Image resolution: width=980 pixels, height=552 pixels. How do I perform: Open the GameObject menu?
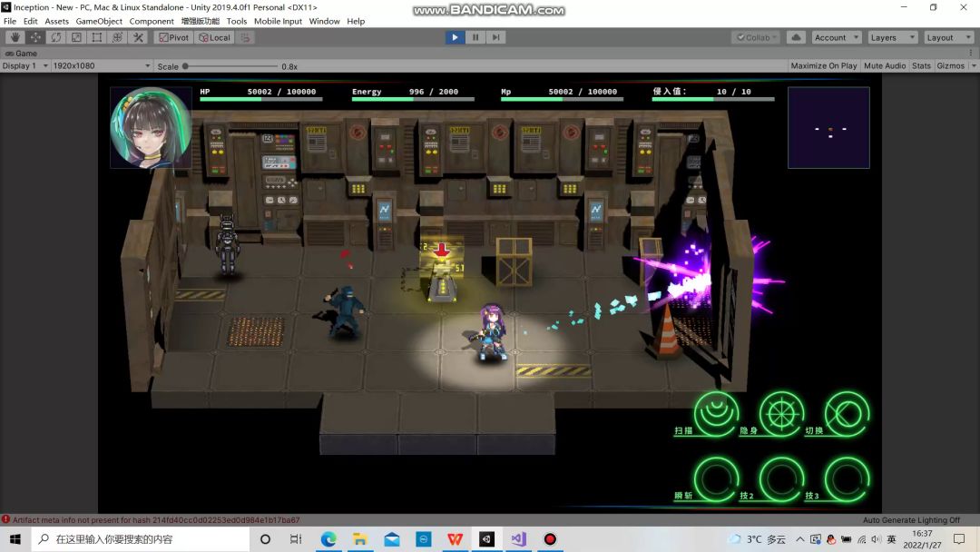99,21
